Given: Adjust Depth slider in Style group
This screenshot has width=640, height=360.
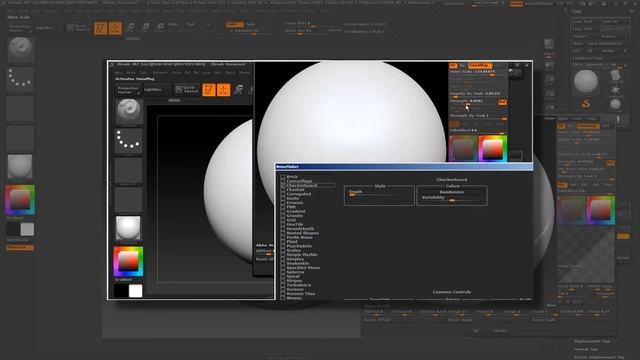Looking at the screenshot, I should (x=379, y=193).
